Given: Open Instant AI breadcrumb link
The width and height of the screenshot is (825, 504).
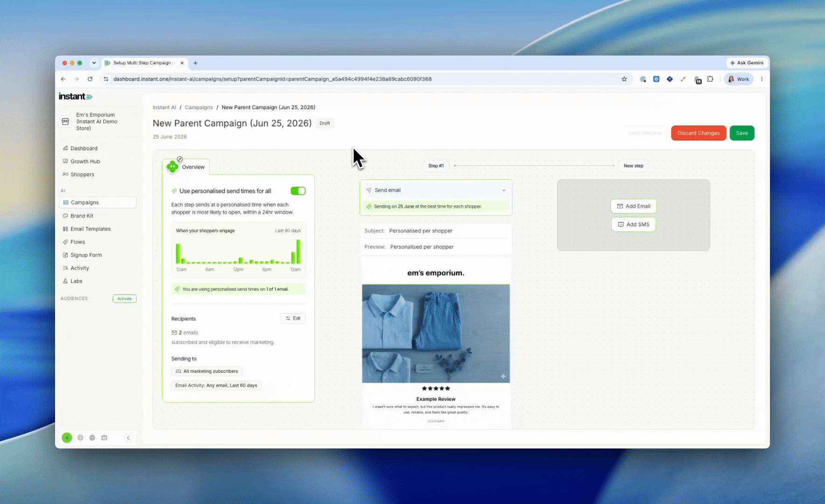Looking at the screenshot, I should 164,107.
